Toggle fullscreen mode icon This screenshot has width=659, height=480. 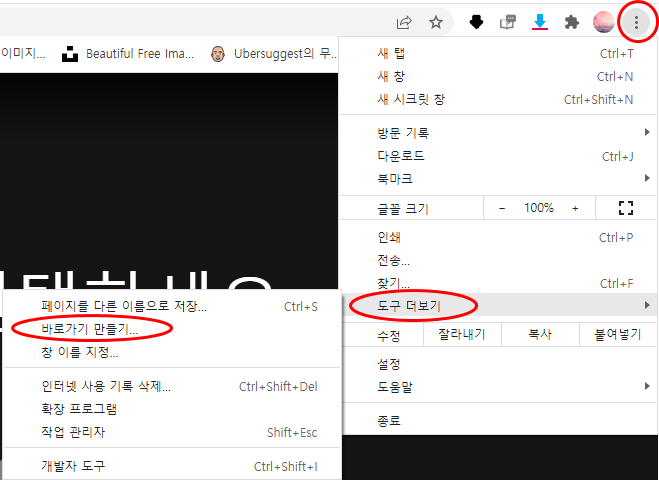tap(625, 208)
